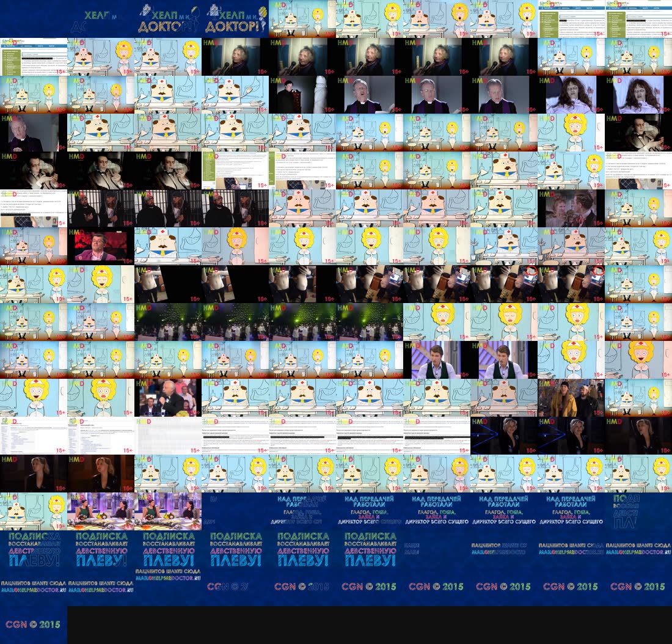Click the first talk show women at table frame
672x644 pixels.
[101, 511]
